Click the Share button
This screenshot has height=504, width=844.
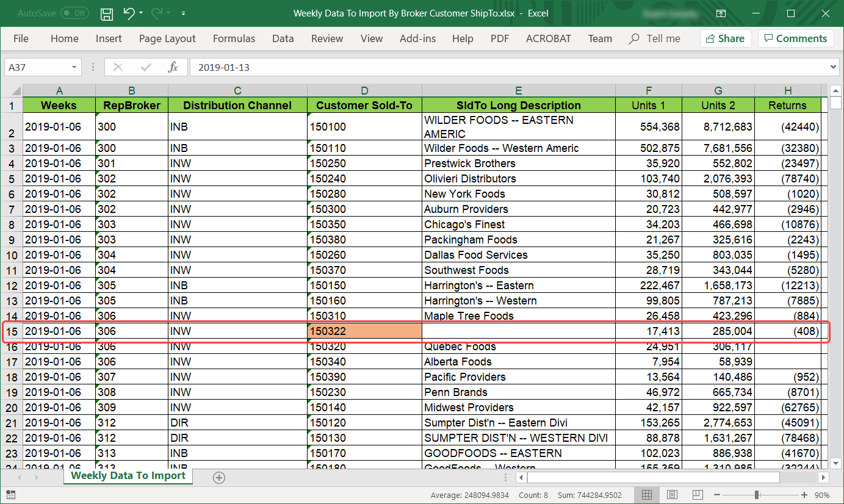(725, 38)
